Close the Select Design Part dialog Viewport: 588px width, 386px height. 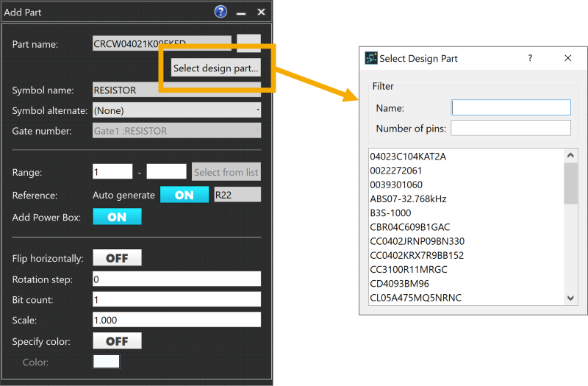(x=567, y=58)
